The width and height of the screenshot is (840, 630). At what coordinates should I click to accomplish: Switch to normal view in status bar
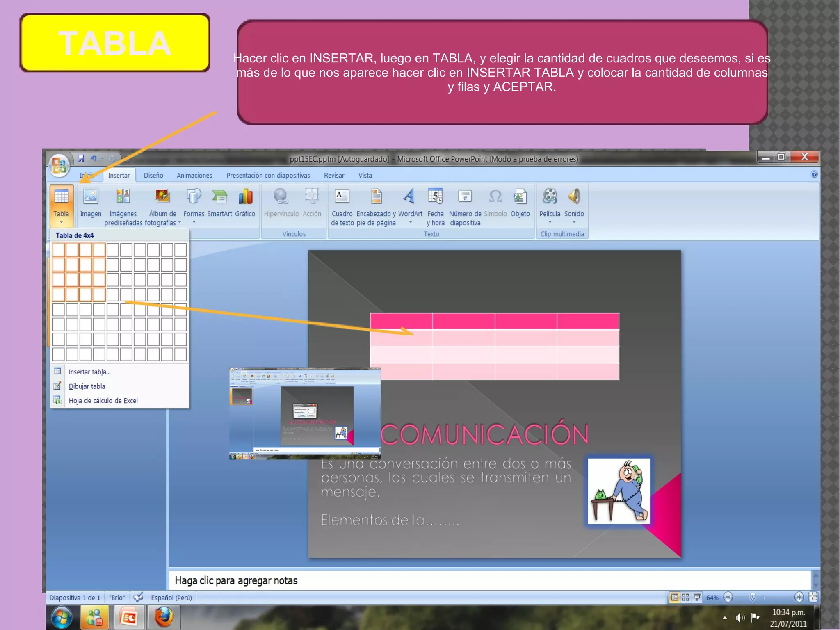pos(675,598)
